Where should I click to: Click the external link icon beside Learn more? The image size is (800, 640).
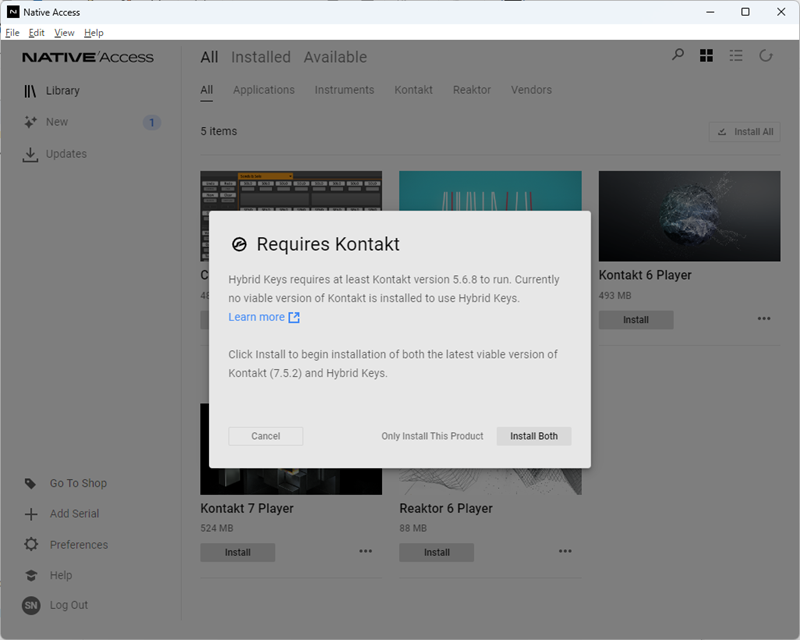294,317
